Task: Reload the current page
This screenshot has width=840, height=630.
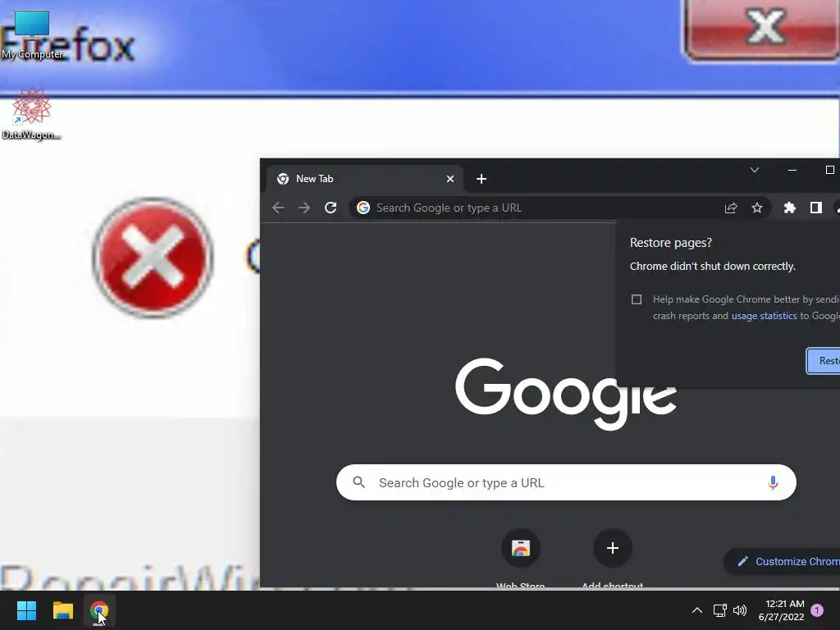Action: pyautogui.click(x=331, y=208)
